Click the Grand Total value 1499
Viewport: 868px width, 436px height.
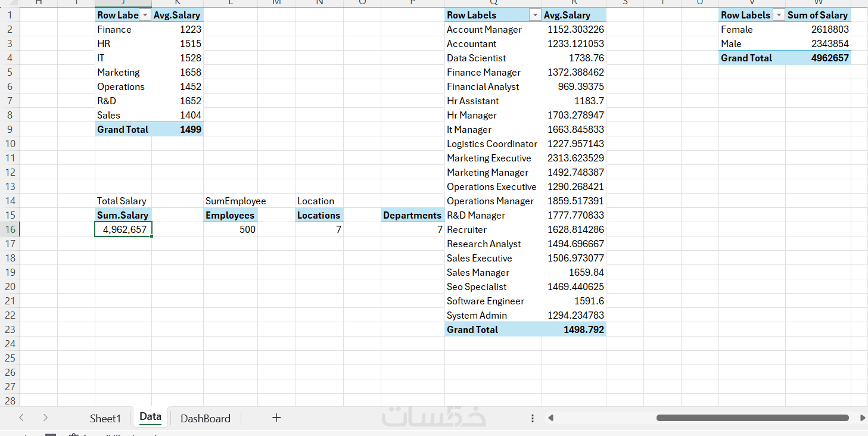coord(178,129)
